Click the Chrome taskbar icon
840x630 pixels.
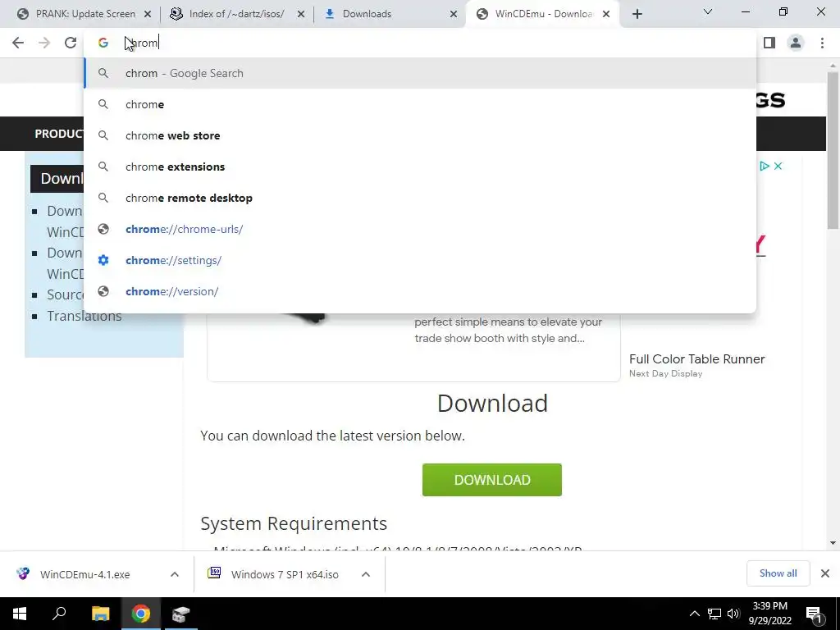(141, 614)
